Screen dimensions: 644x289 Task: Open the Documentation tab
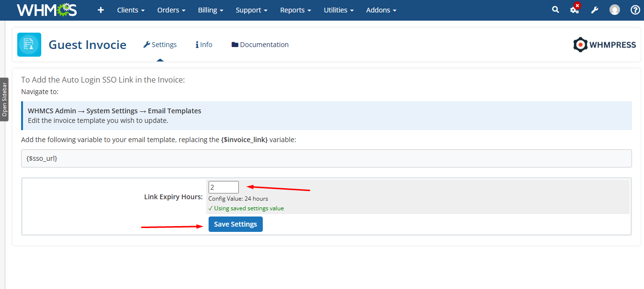click(260, 45)
